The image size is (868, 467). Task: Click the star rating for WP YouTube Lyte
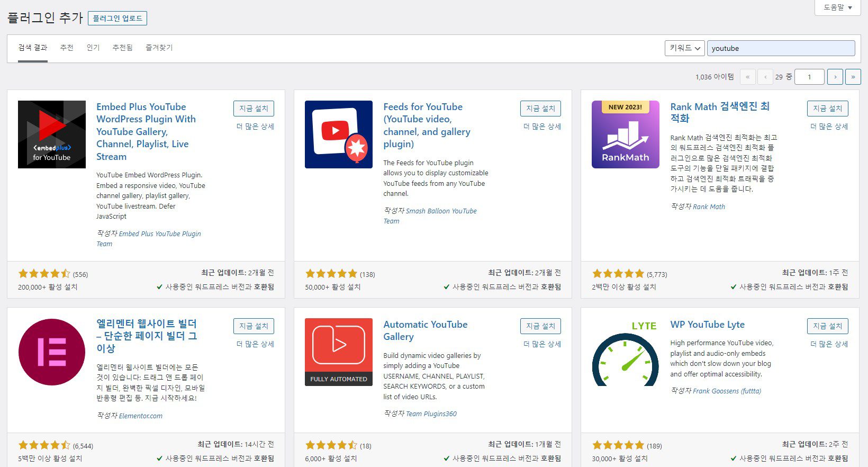(x=618, y=445)
